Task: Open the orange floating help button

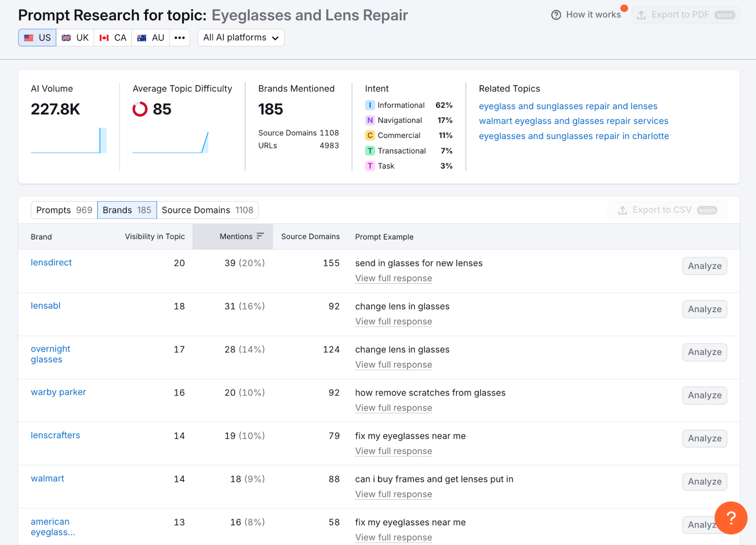Action: 731,518
